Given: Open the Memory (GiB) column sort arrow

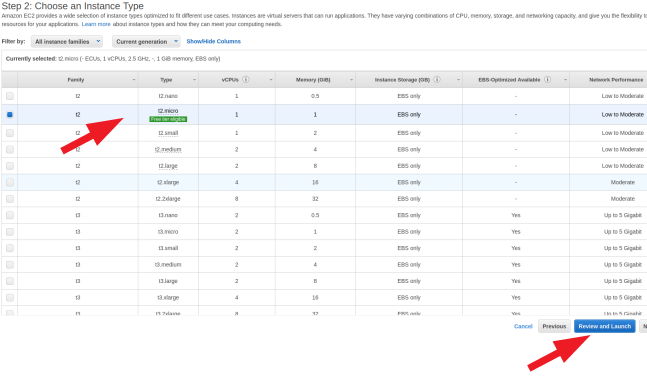Looking at the screenshot, I should (x=351, y=80).
